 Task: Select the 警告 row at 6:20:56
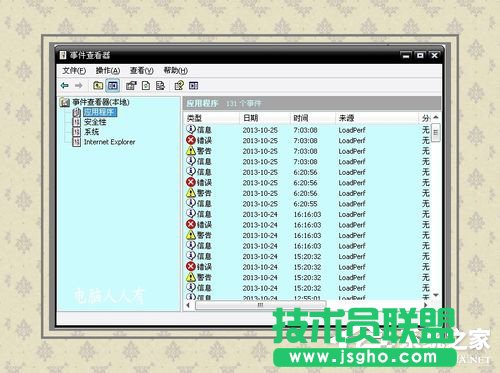pos(308,193)
